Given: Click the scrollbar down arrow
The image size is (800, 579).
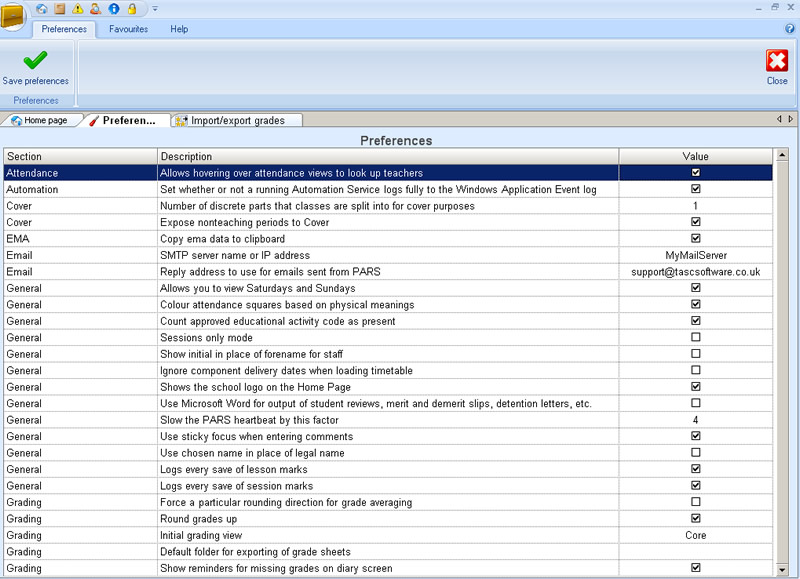Looking at the screenshot, I should [782, 569].
